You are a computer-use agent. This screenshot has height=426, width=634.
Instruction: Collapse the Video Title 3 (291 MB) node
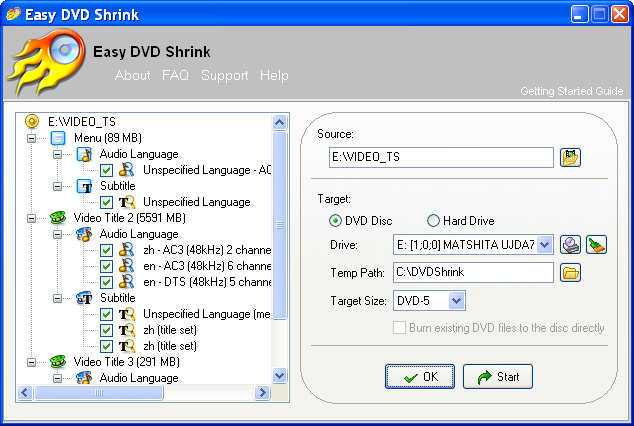32,362
